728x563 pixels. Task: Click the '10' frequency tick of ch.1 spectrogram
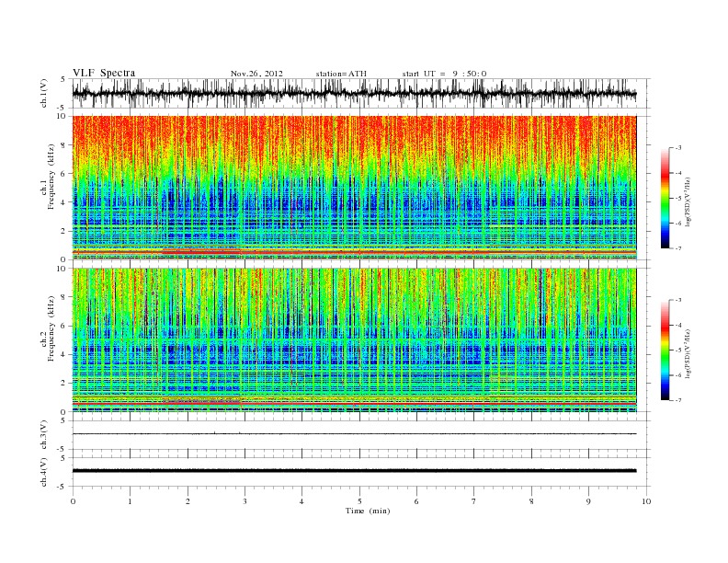(63, 117)
